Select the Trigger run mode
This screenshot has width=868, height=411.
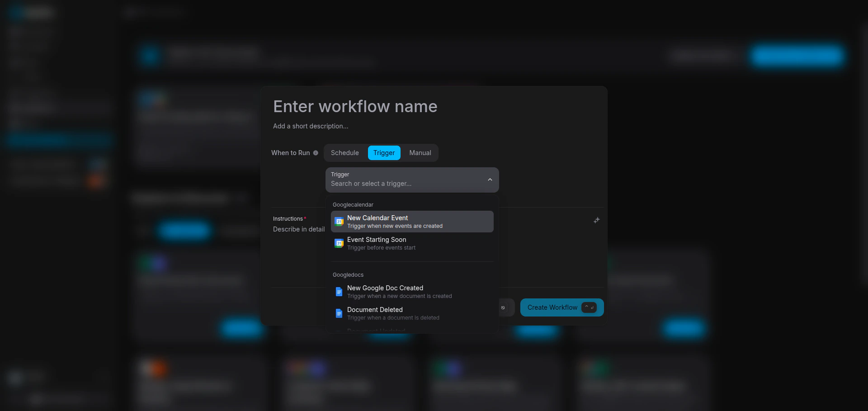(x=384, y=153)
